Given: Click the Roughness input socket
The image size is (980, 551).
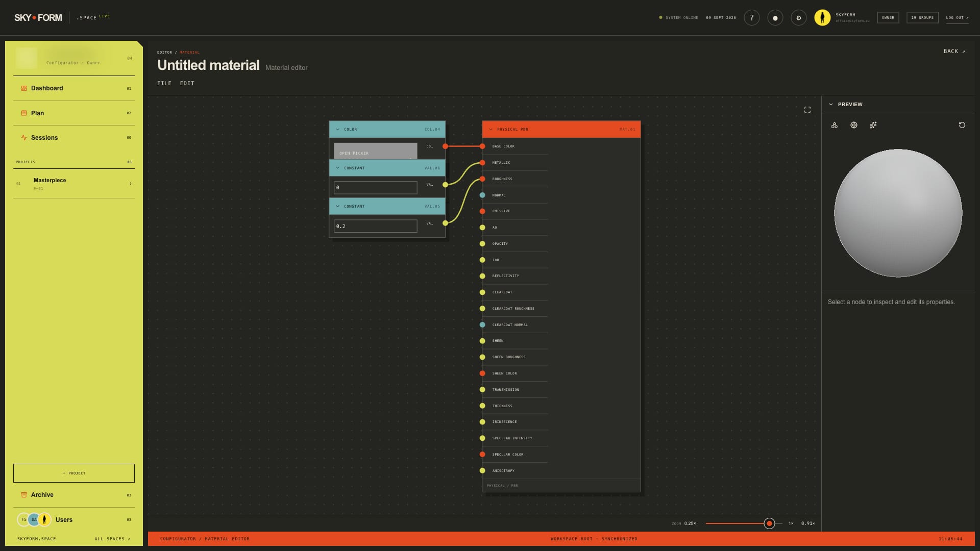Looking at the screenshot, I should pyautogui.click(x=482, y=179).
